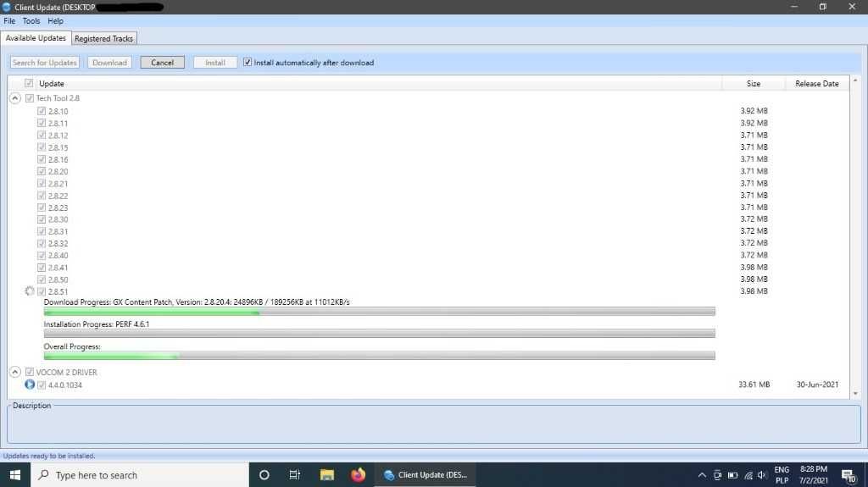Launch File Explorer from the taskbar
This screenshot has height=487, width=868.
tap(326, 475)
